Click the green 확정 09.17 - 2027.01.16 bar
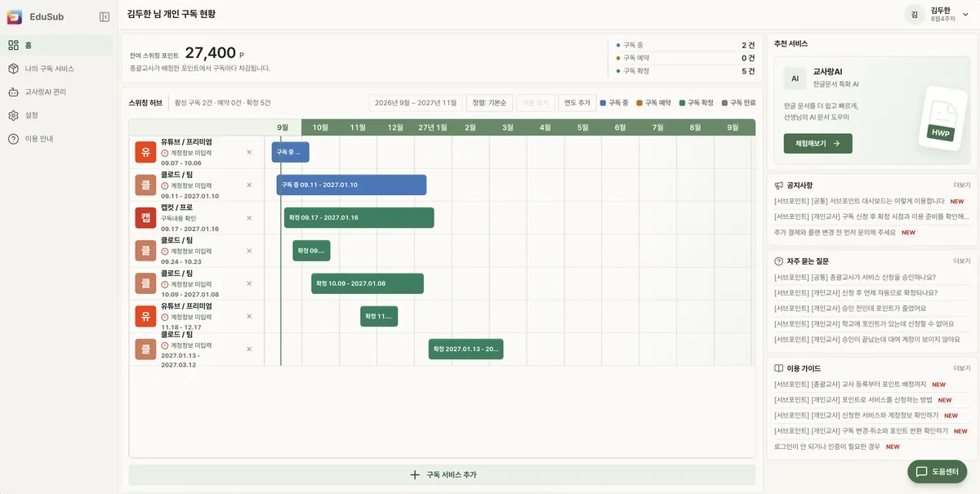 pos(359,218)
